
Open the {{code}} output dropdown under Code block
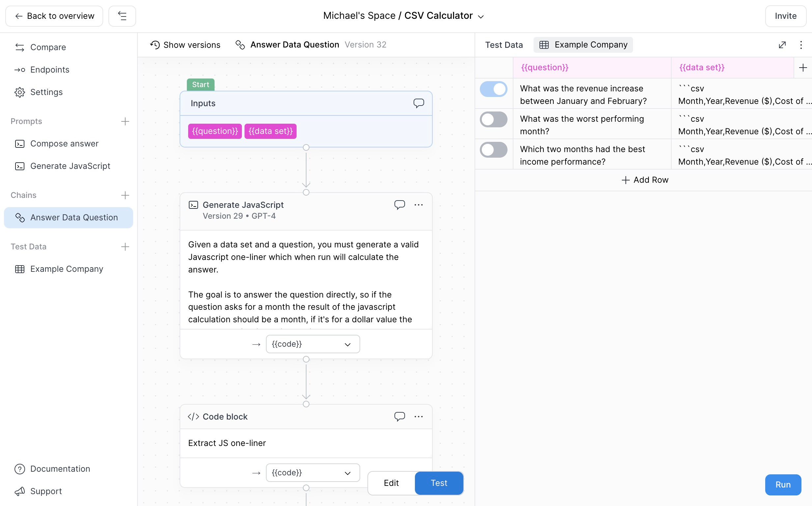click(x=313, y=473)
